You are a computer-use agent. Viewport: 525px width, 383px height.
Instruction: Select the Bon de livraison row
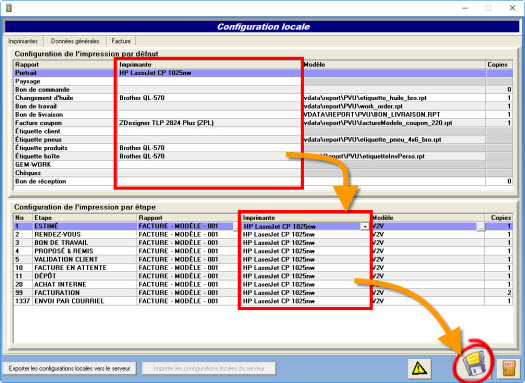click(x=263, y=114)
